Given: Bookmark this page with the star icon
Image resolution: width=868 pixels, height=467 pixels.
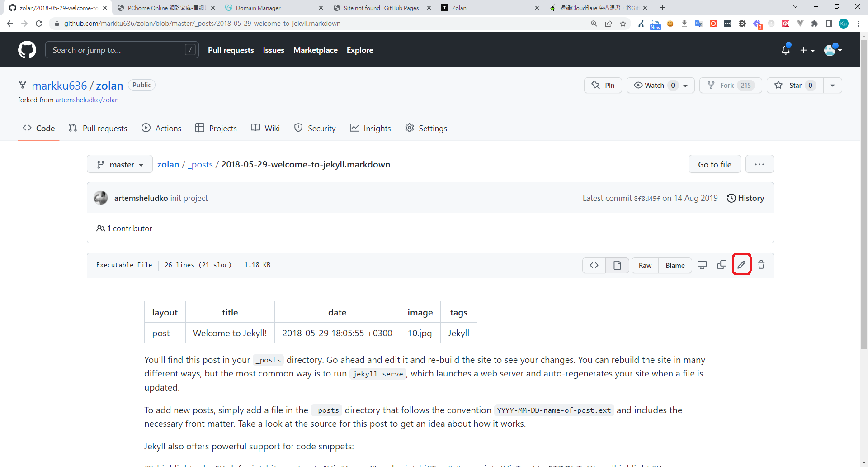Looking at the screenshot, I should click(623, 24).
